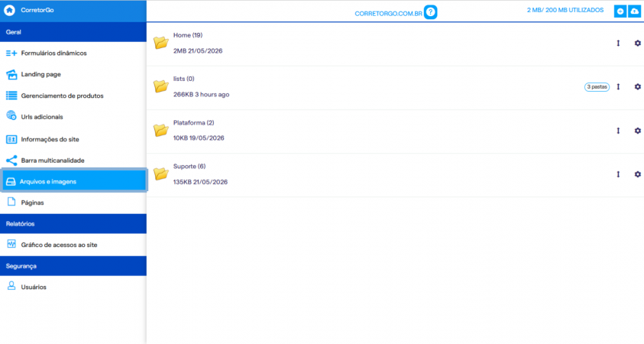The width and height of the screenshot is (644, 344).
Task: Open the Home folder icon
Action: tap(161, 42)
